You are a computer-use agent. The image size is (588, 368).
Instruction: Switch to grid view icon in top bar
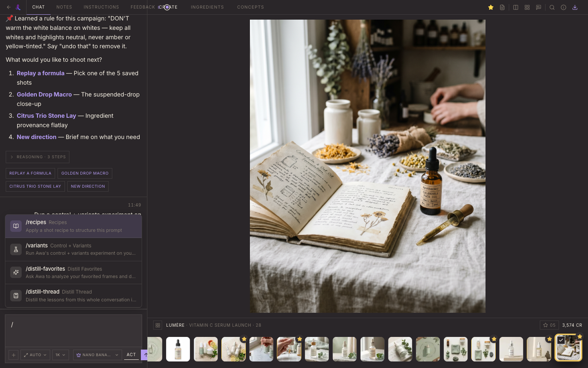(527, 7)
